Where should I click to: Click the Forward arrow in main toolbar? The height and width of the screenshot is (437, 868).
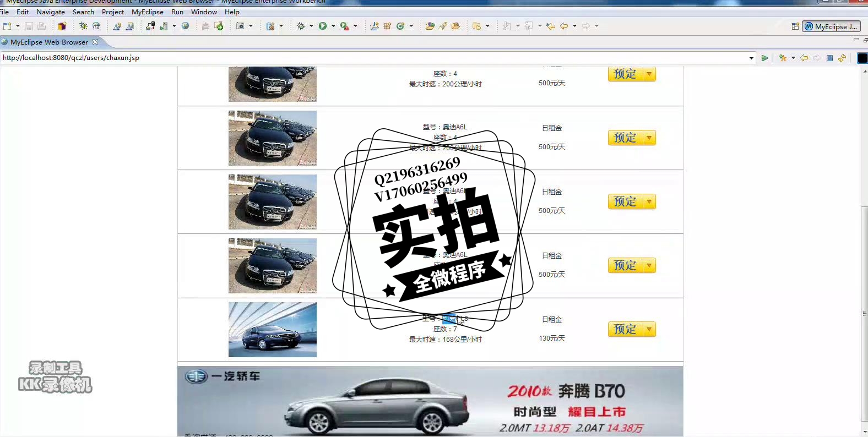[x=586, y=26]
